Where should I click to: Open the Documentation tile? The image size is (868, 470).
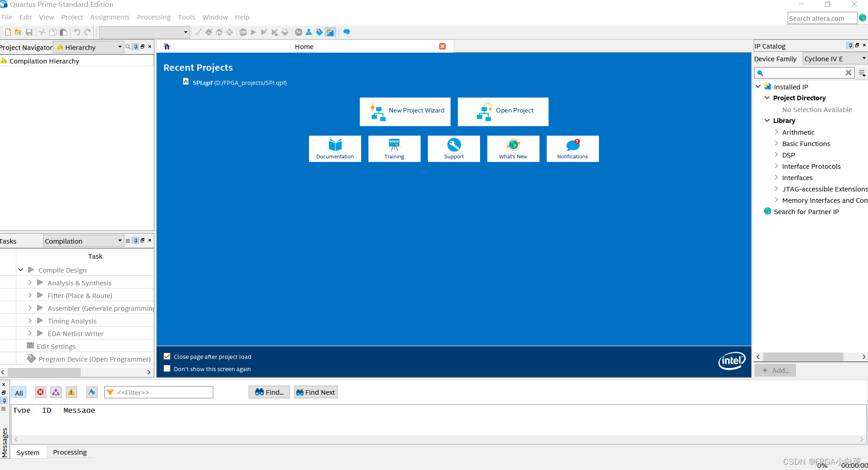(335, 149)
